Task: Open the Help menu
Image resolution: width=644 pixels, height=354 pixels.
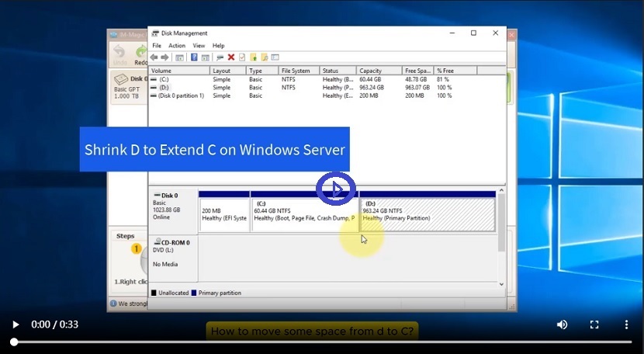Action: (x=219, y=46)
